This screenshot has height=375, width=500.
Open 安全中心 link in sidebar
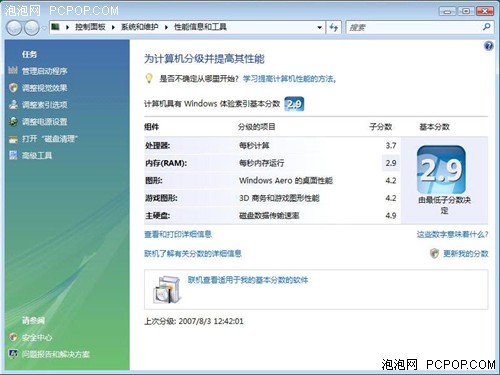[37, 338]
